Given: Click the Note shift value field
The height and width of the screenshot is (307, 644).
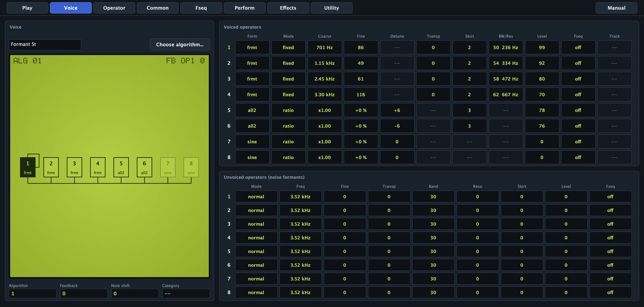Looking at the screenshot, I should (x=135, y=293).
